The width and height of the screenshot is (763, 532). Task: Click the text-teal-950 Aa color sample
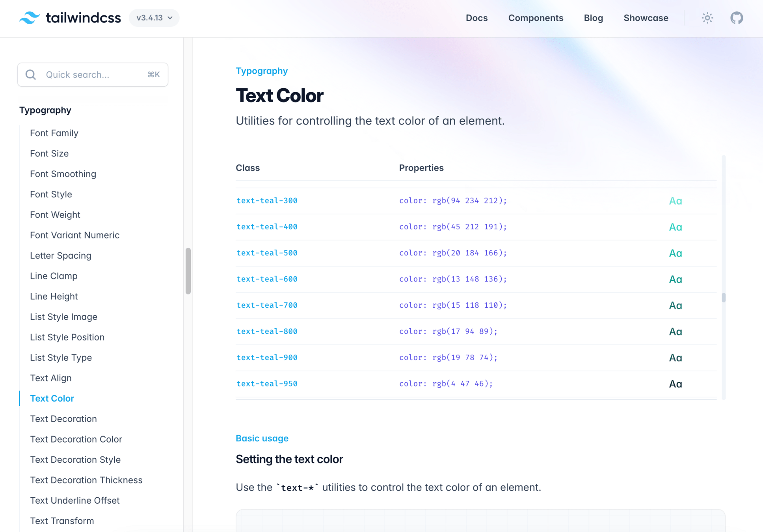675,384
